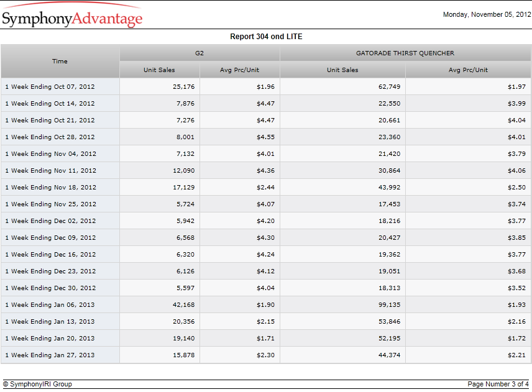The height and width of the screenshot is (392, 532).
Task: Select row 1 Week Ending Jan 27, 2013
Action: click(266, 355)
